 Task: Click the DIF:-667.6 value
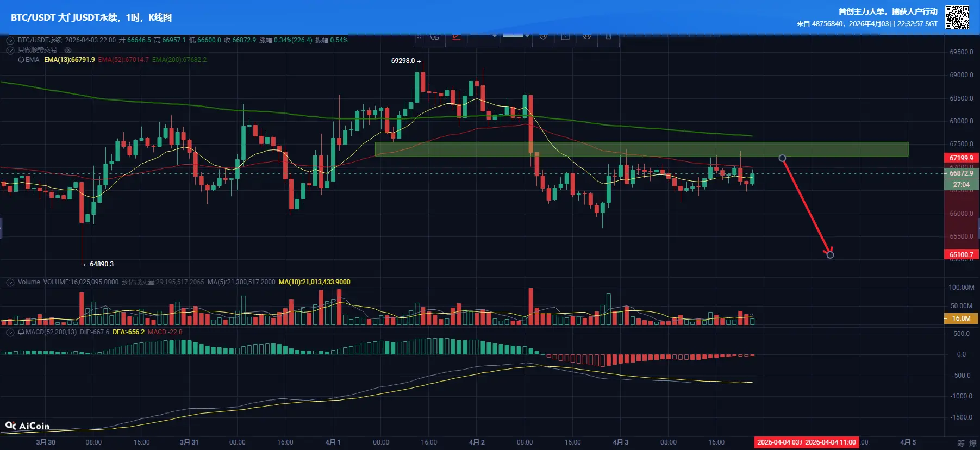(95, 332)
